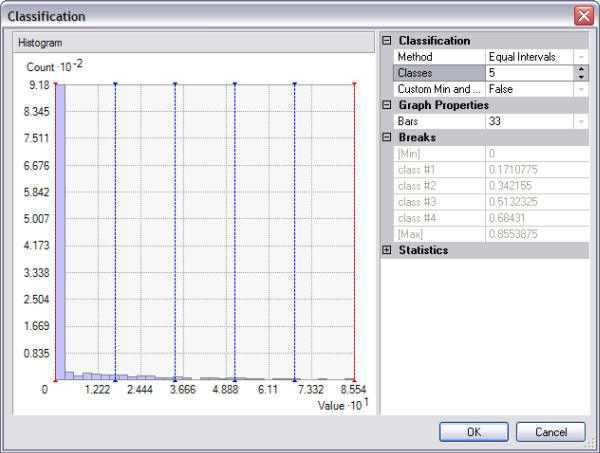
Task: Select the fourth blue break marker at top
Action: click(294, 85)
